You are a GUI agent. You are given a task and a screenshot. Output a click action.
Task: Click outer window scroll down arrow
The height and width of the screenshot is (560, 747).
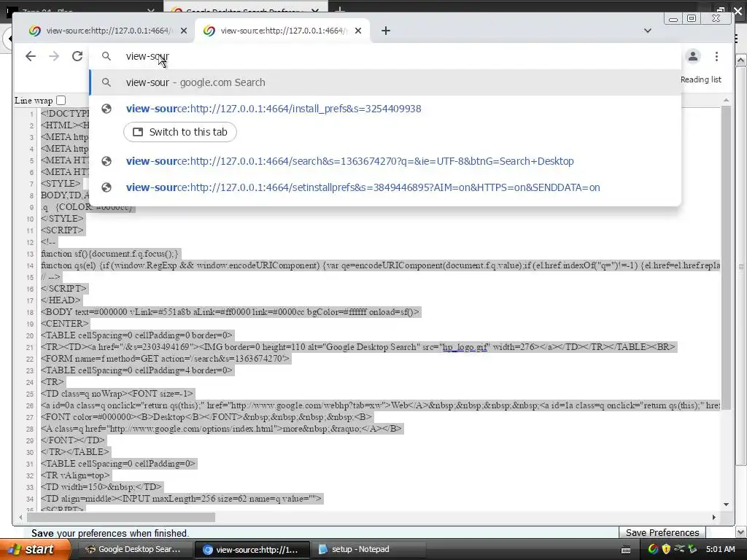point(741,532)
